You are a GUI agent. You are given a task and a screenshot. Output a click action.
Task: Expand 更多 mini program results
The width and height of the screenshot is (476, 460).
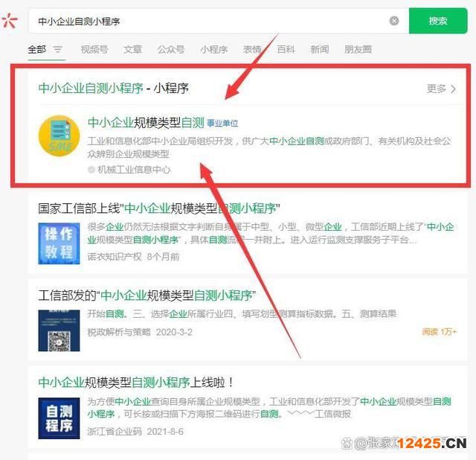pyautogui.click(x=441, y=89)
